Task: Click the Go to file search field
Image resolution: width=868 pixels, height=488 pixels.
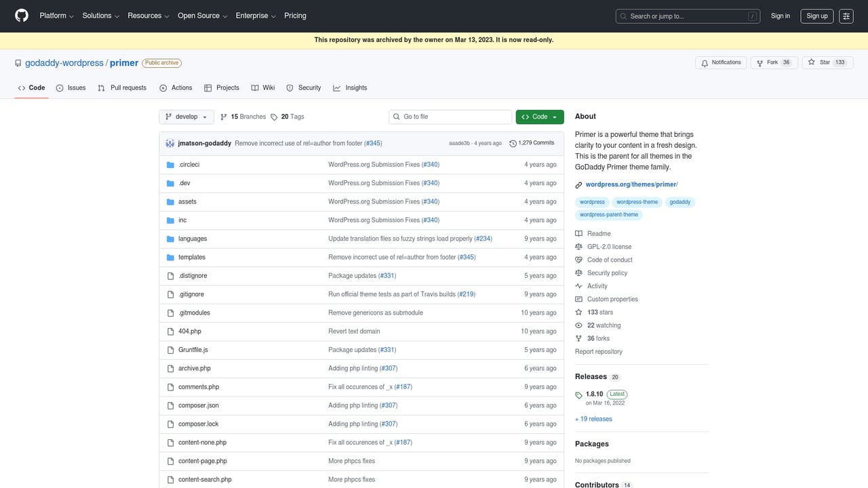Action: (450, 117)
